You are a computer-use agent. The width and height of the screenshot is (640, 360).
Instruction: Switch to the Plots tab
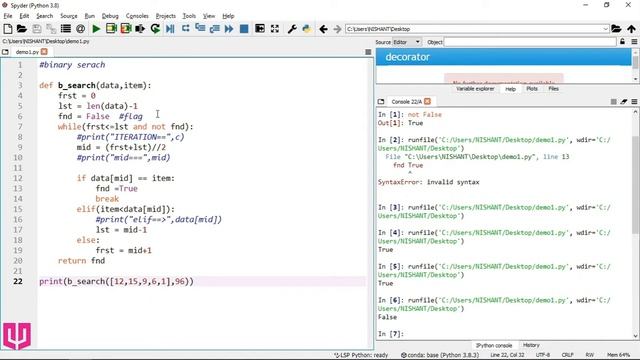pyautogui.click(x=532, y=89)
